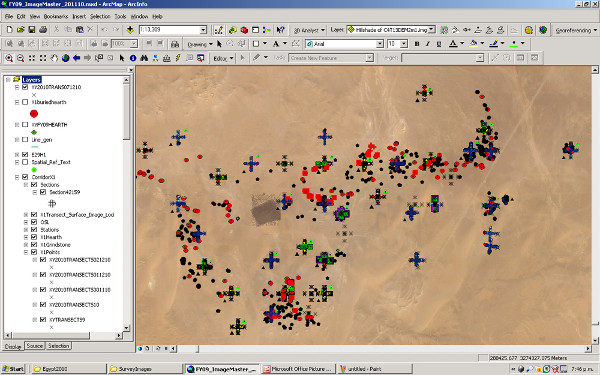Select the Zoom In tool
This screenshot has width=600, height=375.
click(x=9, y=58)
